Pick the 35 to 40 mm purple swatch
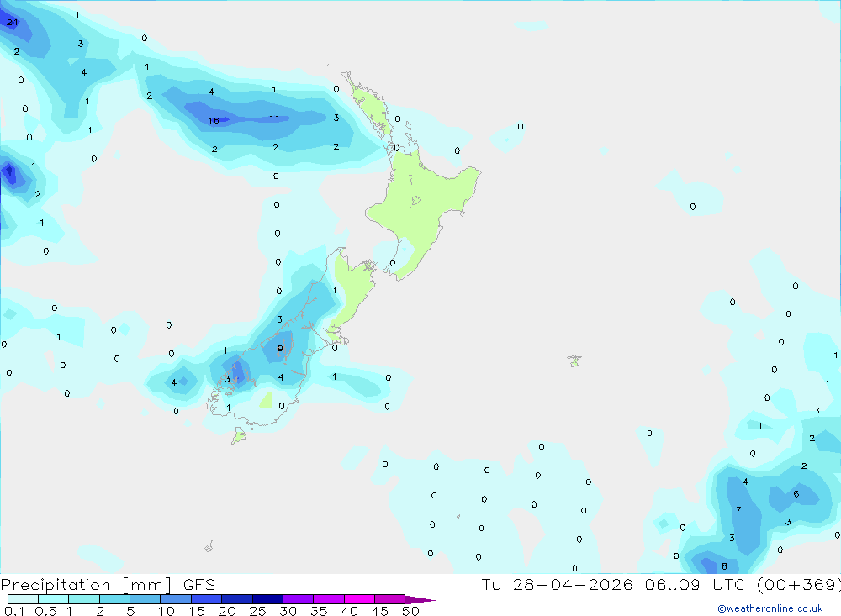The height and width of the screenshot is (616, 841). coord(328,599)
